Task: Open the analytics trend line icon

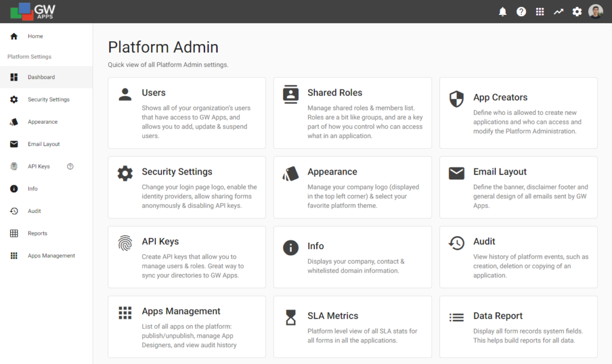Action: (x=559, y=12)
